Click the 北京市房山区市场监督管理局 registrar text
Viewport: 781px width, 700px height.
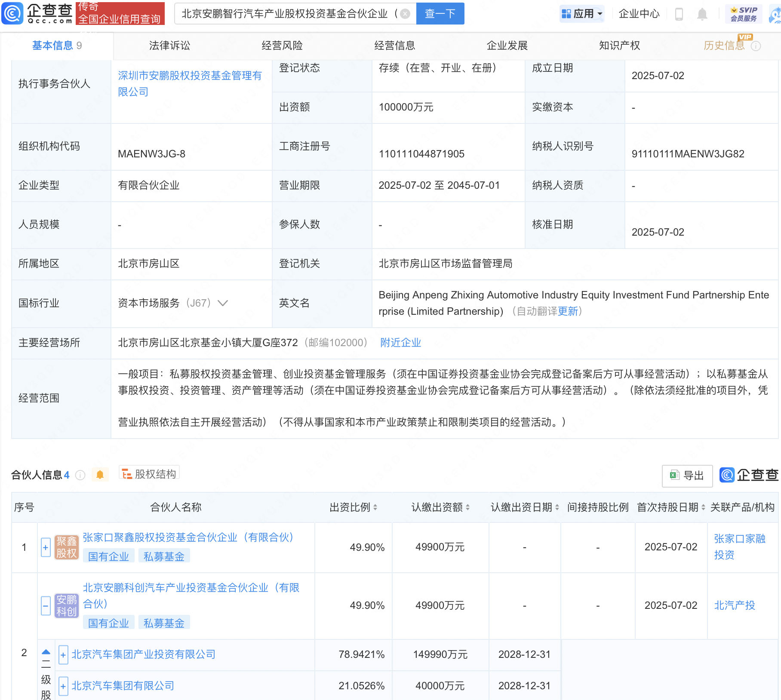[x=446, y=264]
